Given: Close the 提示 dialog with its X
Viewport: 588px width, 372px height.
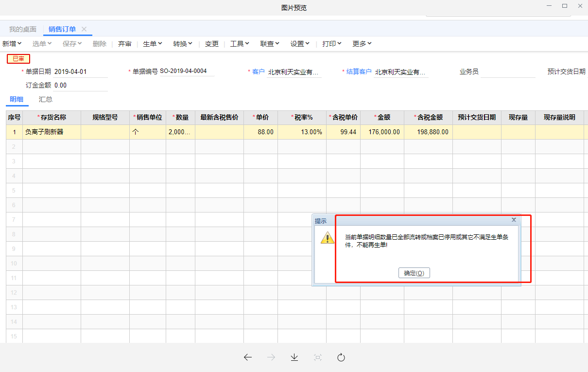Looking at the screenshot, I should click(x=514, y=220).
